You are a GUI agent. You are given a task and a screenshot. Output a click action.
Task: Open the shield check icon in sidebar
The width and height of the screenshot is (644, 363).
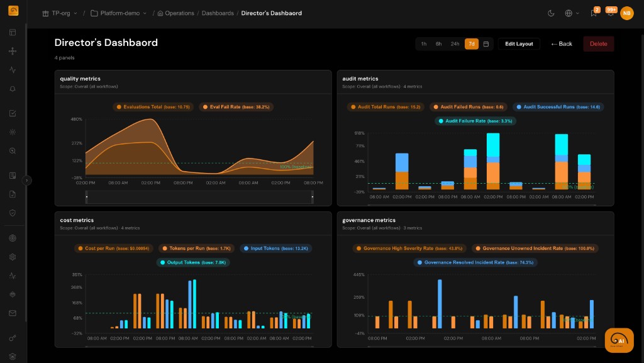[13, 213]
